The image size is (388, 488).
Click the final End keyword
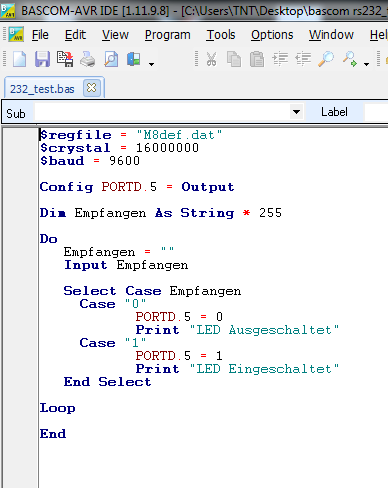(53, 434)
